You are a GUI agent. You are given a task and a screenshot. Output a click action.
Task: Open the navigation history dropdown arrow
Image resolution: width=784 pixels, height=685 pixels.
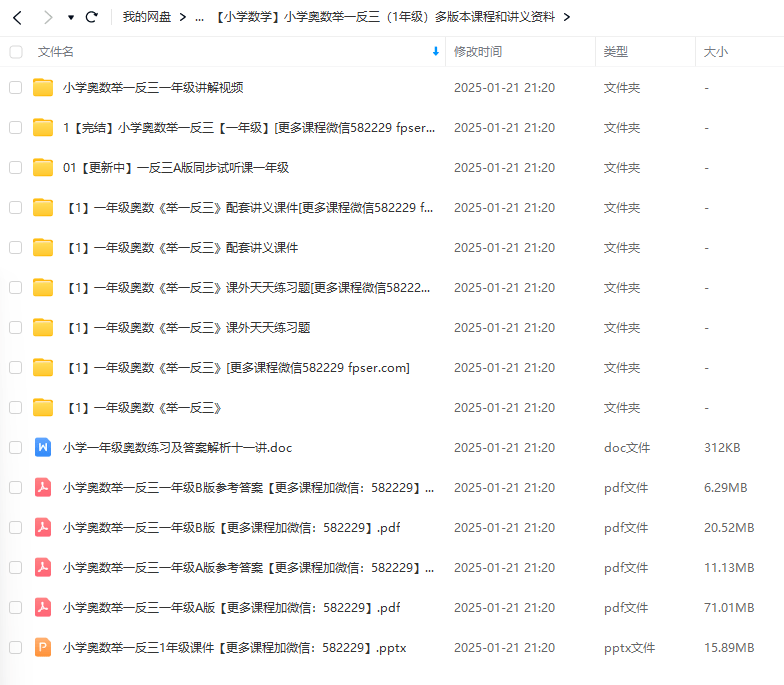click(x=71, y=18)
